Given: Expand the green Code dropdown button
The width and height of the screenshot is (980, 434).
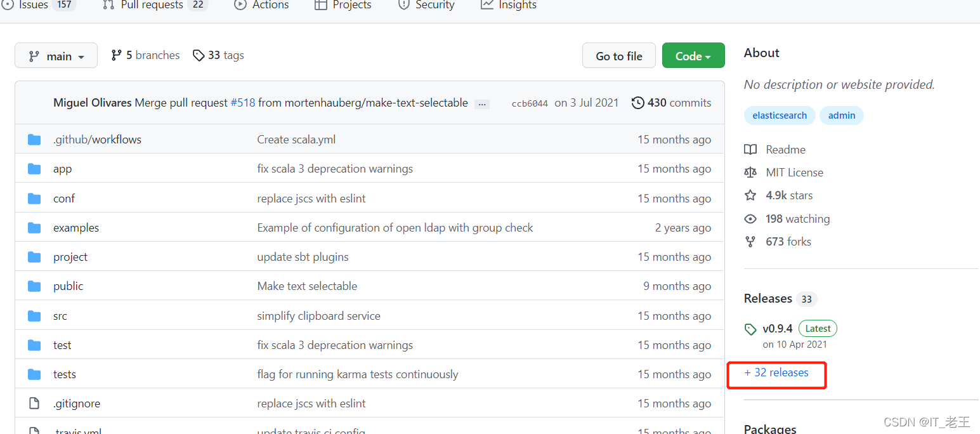Looking at the screenshot, I should tap(693, 56).
